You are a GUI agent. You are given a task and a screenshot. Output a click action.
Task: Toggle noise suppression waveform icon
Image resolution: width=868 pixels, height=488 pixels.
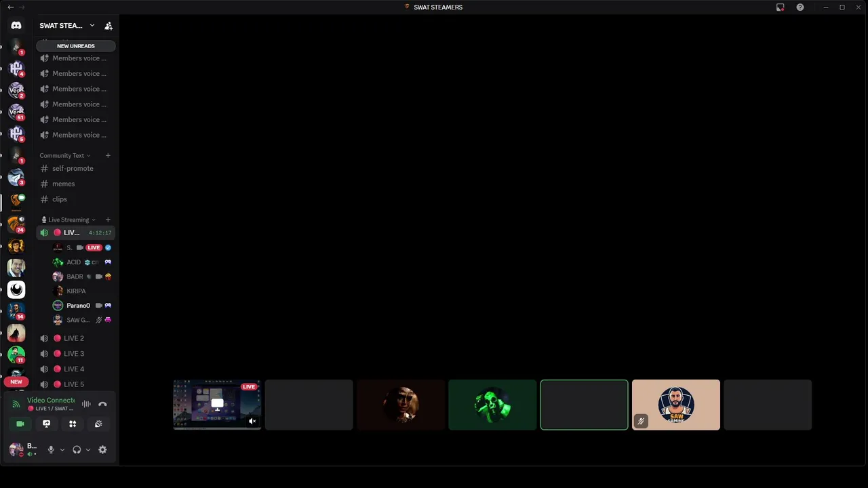point(86,404)
